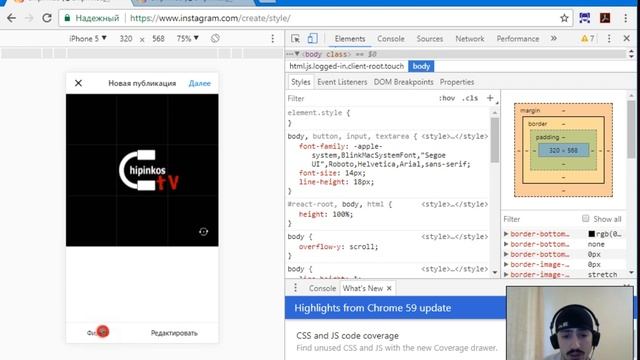
Task: Tap the image rotate icon on the photo
Action: click(203, 232)
